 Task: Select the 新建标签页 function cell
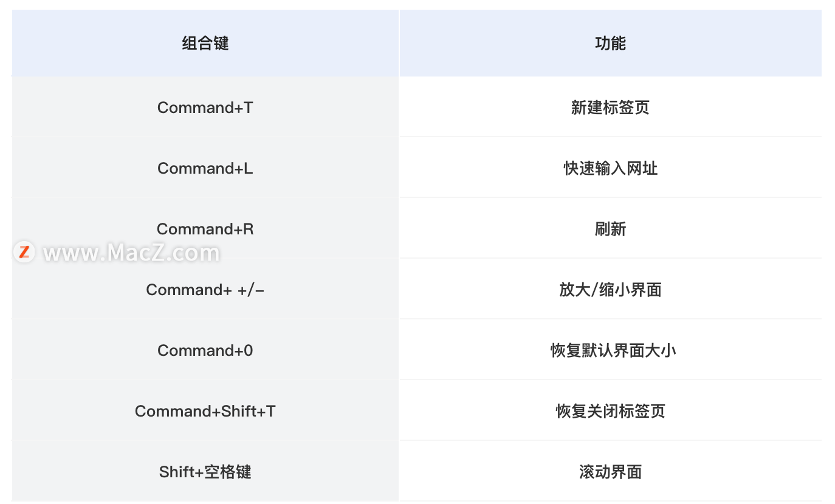point(610,107)
